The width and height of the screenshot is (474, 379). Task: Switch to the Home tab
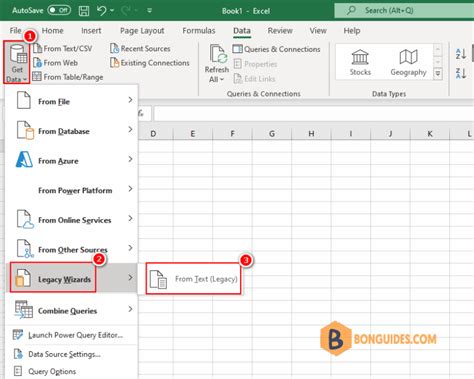click(52, 30)
